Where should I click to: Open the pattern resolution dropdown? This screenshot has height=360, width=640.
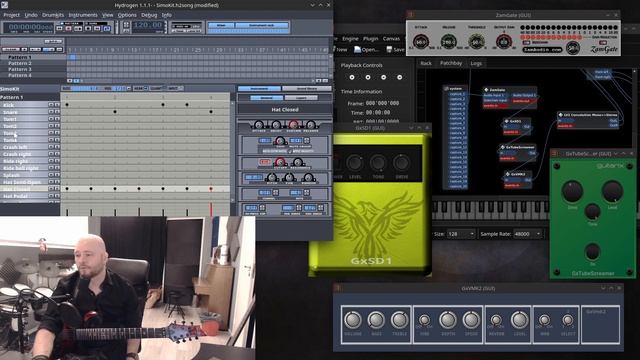(x=122, y=88)
